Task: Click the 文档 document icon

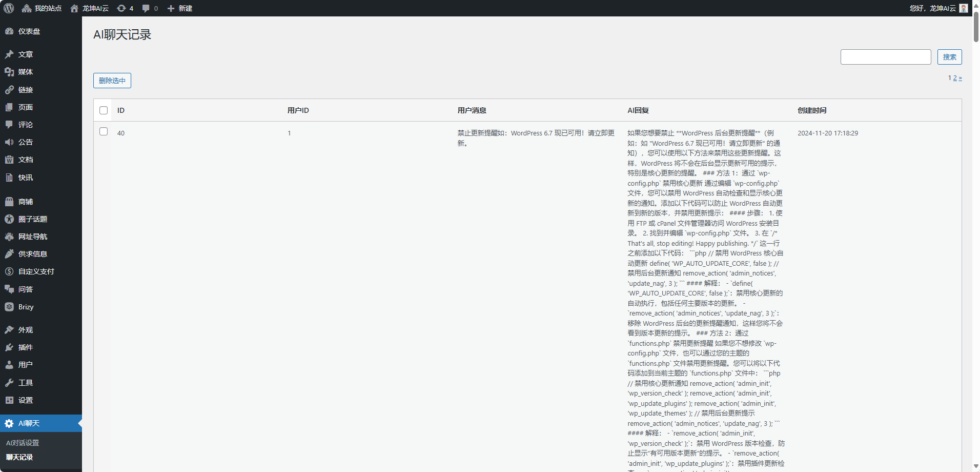Action: click(9, 160)
